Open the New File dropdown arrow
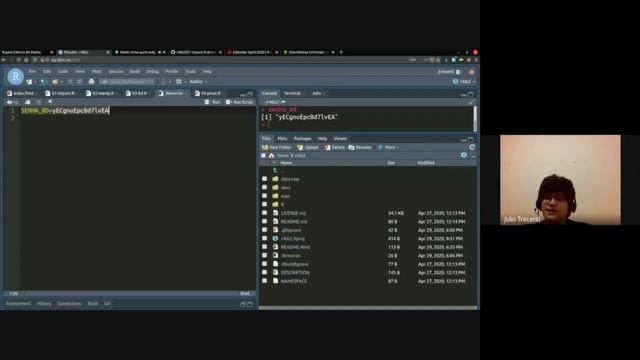 [35, 82]
